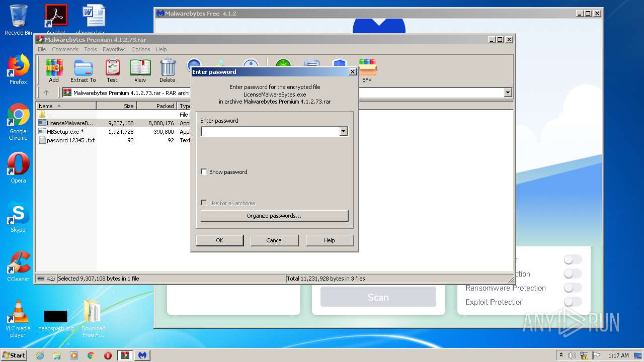Screen dimensions: 644x362
Task: Click the SFX toolbar icon
Action: (x=367, y=70)
